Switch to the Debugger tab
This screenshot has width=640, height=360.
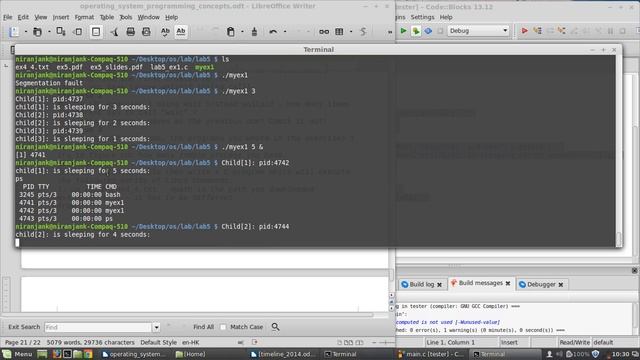tap(541, 284)
